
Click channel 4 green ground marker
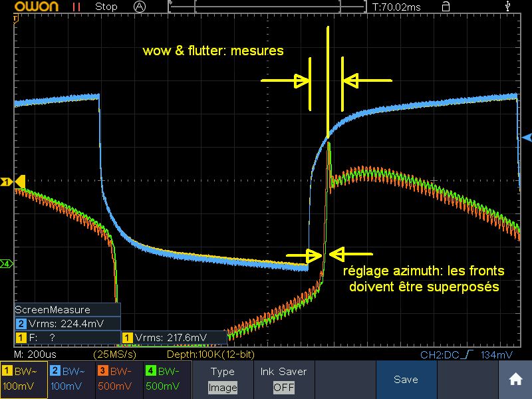point(6,263)
